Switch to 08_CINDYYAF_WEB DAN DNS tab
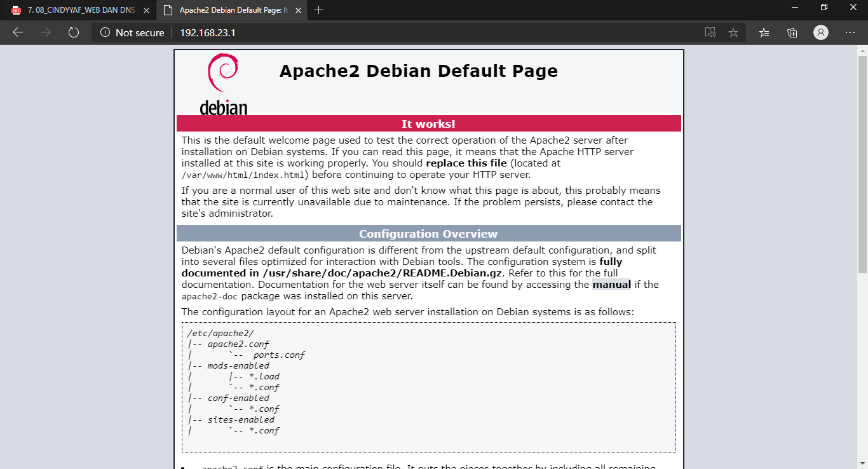 (78, 10)
